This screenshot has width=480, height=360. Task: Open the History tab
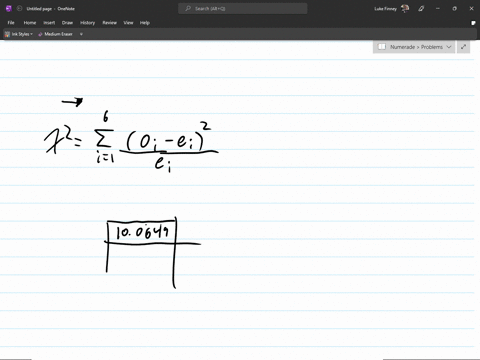(x=87, y=23)
